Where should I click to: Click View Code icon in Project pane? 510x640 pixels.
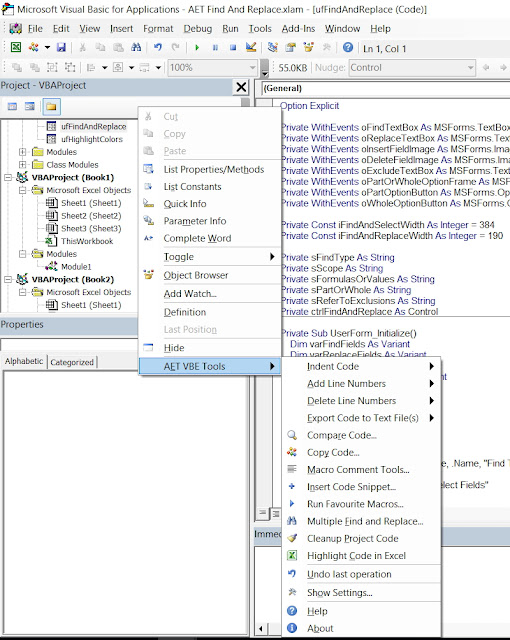(x=13, y=107)
